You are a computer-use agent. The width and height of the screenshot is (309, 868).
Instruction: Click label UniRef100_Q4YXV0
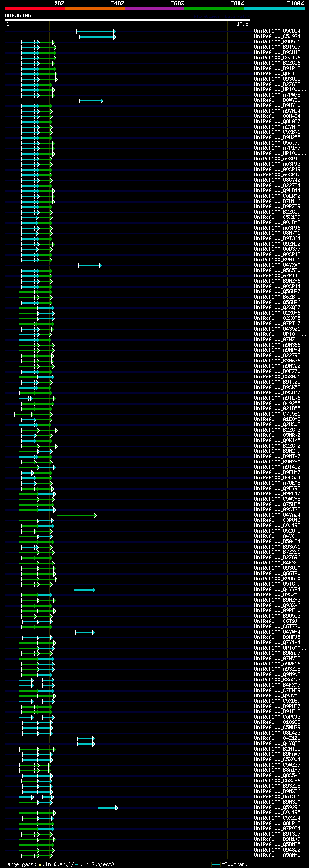277,265
